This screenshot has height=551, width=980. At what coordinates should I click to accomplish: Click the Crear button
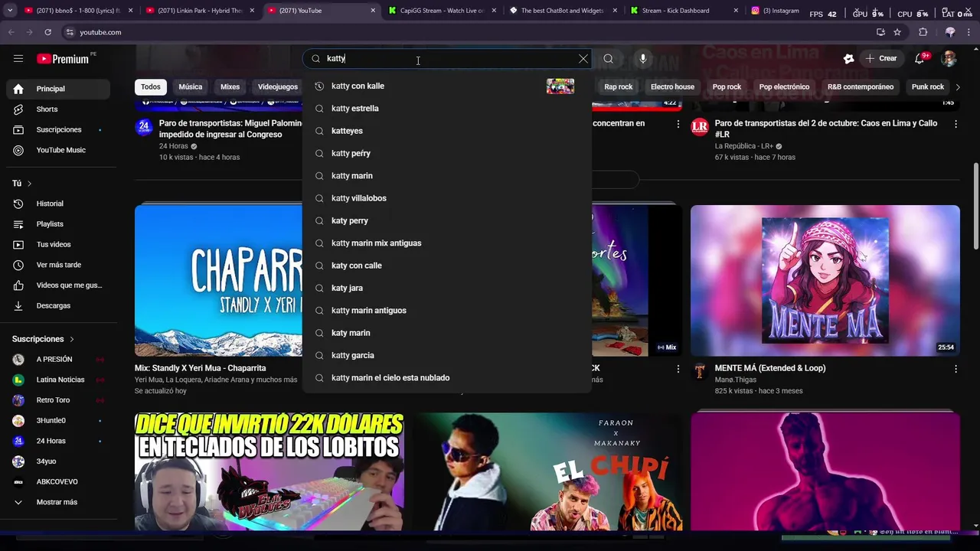coord(881,58)
